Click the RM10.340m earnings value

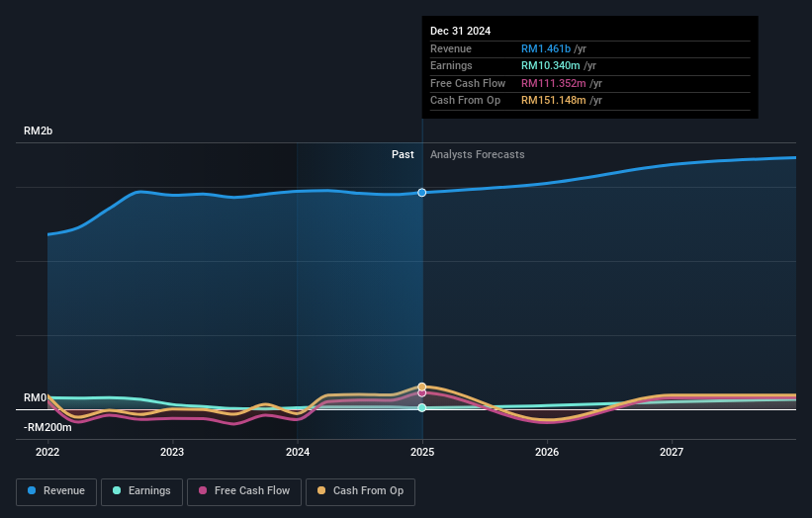[551, 65]
